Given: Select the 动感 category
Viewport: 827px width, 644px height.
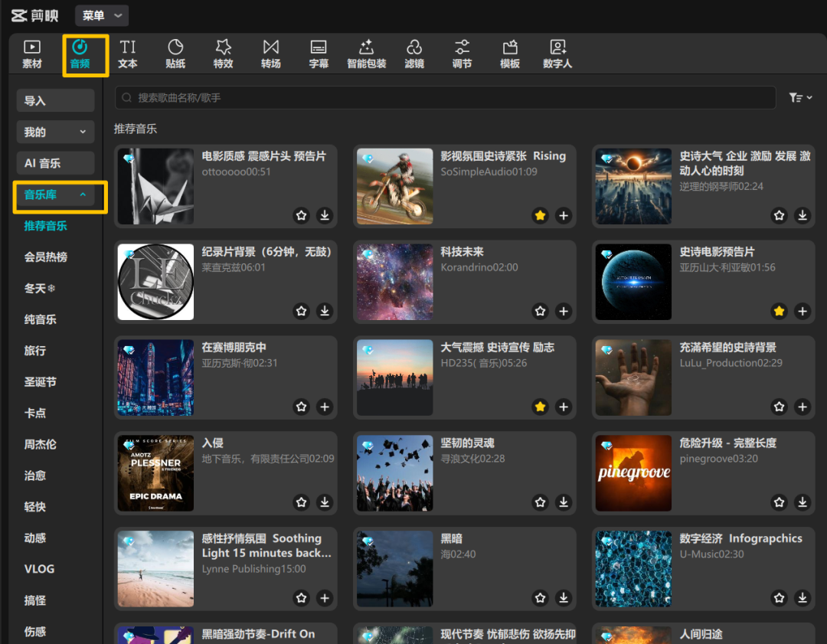Looking at the screenshot, I should [x=34, y=538].
